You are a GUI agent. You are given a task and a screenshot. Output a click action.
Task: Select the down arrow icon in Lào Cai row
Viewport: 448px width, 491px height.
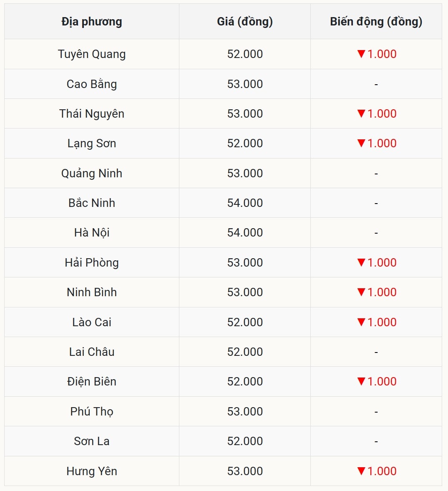click(361, 322)
